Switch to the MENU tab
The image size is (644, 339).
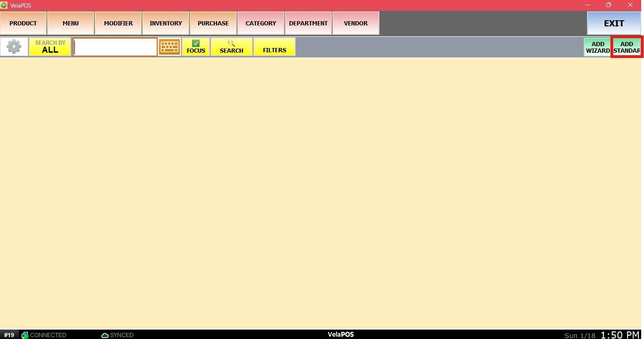(x=71, y=23)
